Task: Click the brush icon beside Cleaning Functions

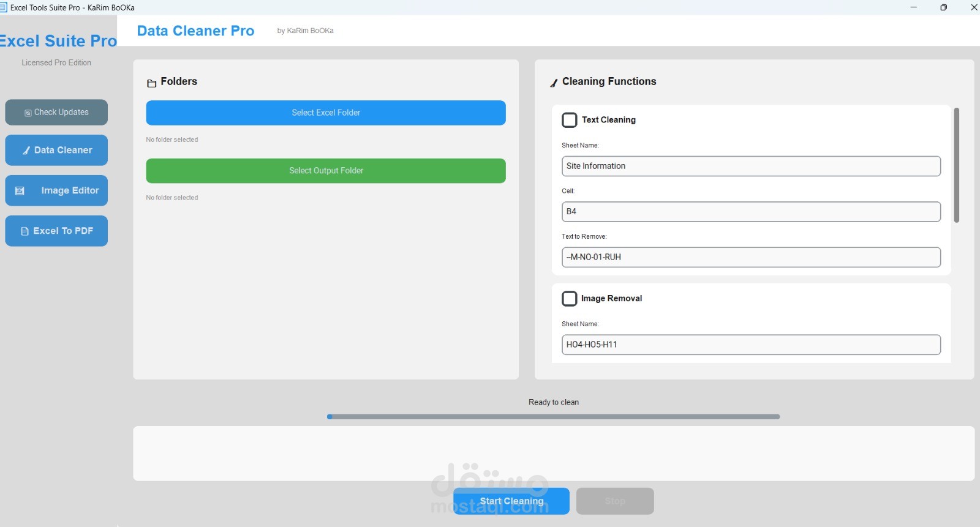Action: (x=554, y=83)
